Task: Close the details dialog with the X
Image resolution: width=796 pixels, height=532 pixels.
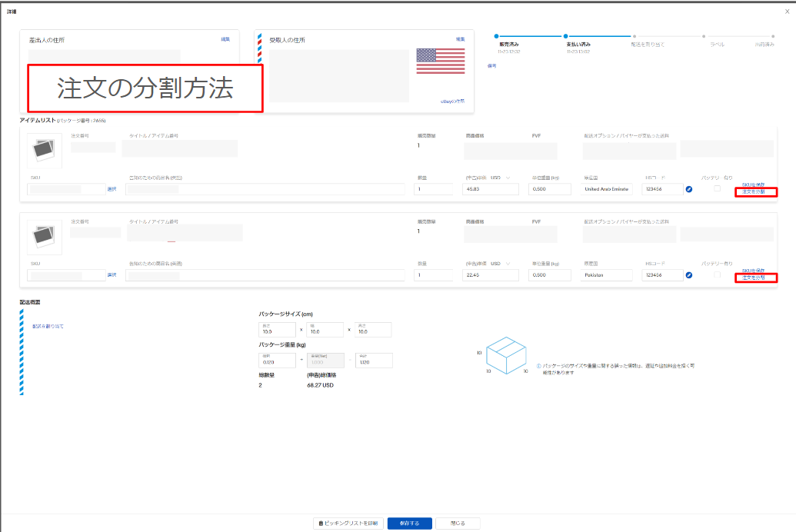Action: point(786,12)
